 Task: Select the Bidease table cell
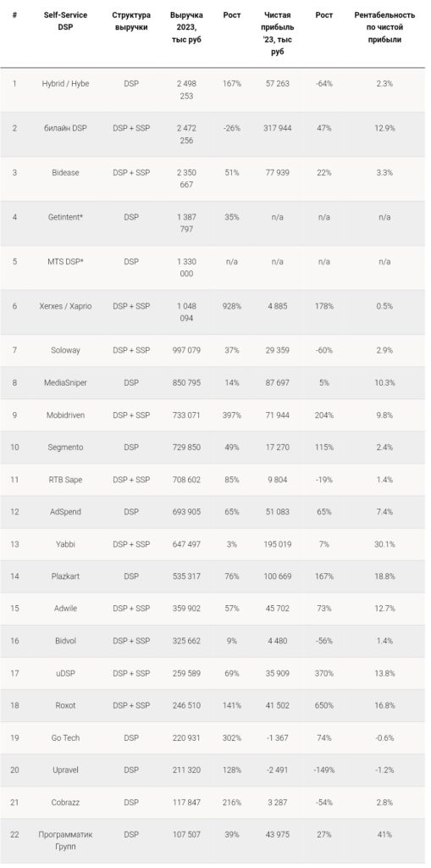click(65, 173)
